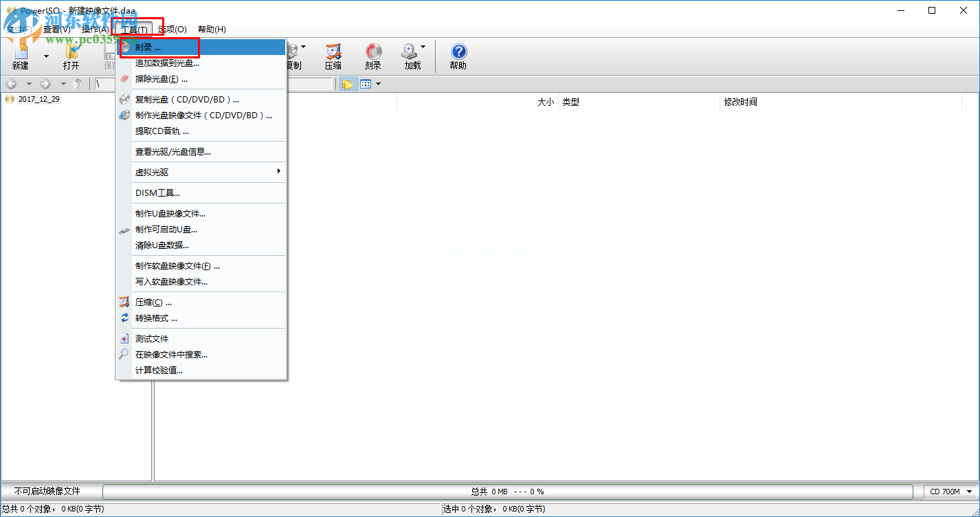This screenshot has height=517, width=980.
Task: Open the 新建 dropdown arrow
Action: (x=46, y=56)
